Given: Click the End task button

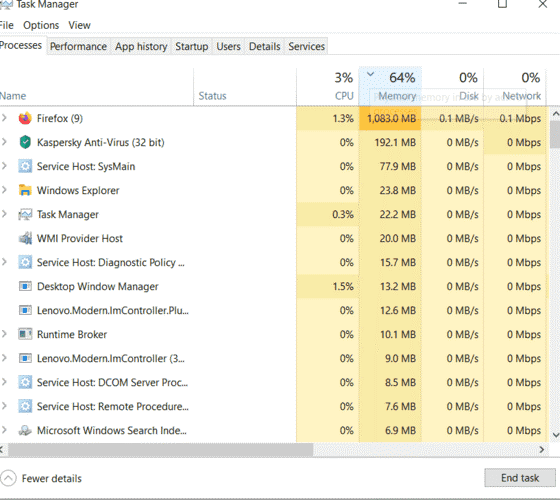Looking at the screenshot, I should 520,478.
